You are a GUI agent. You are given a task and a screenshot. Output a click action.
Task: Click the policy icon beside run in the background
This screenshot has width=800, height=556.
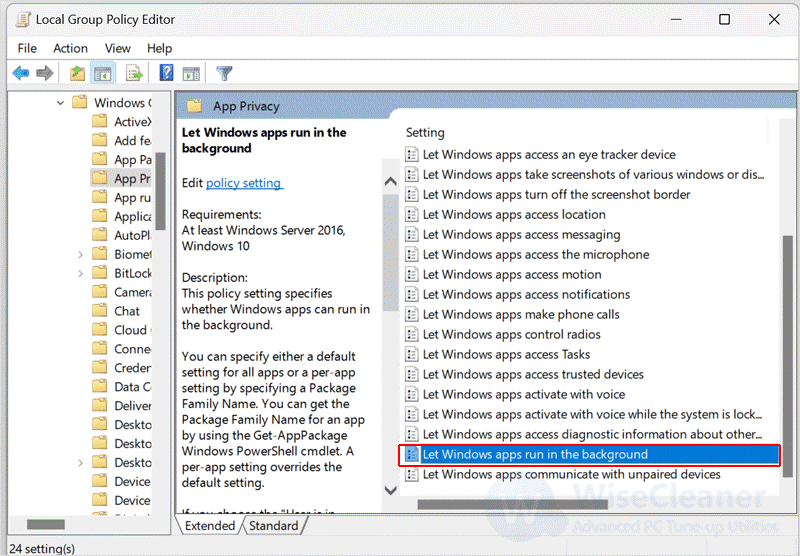411,454
